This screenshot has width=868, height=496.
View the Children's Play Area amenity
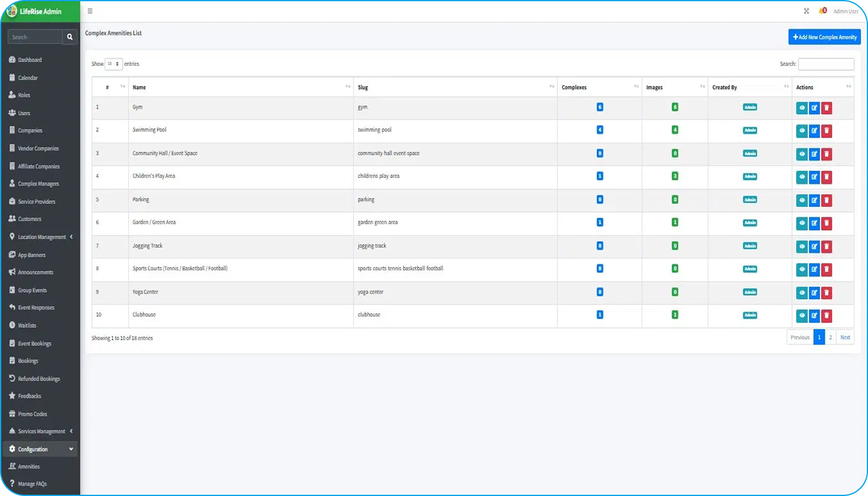click(802, 177)
